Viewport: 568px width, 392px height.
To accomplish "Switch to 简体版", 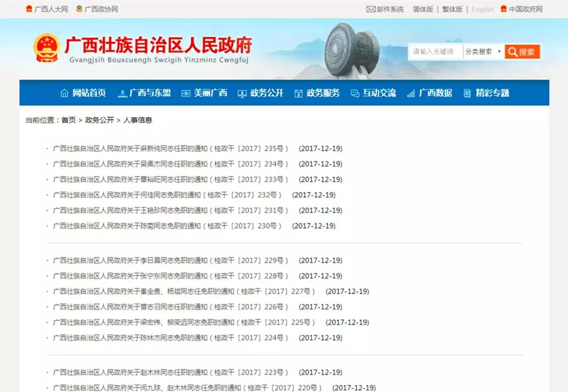I will click(423, 9).
